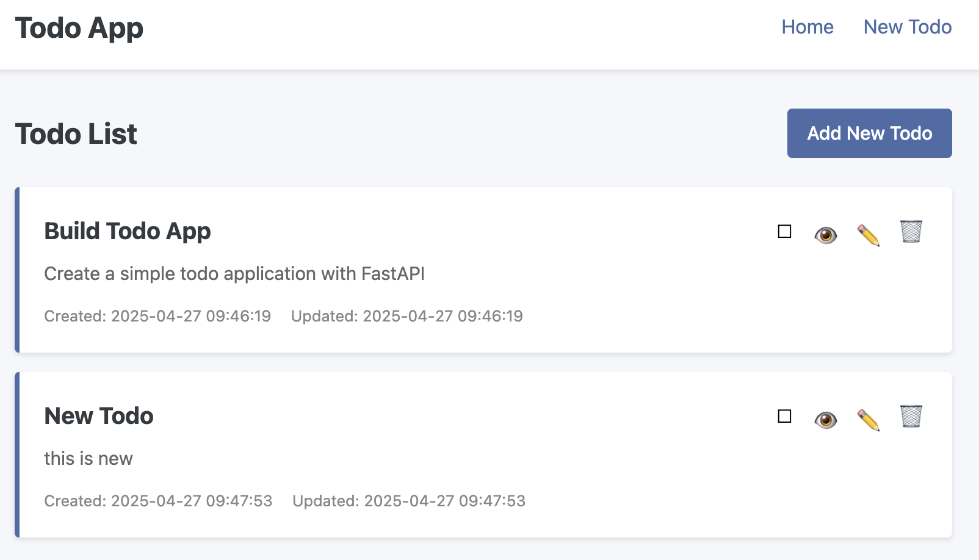The height and width of the screenshot is (560, 979).
Task: Mark Build Todo App as complete
Action: pyautogui.click(x=785, y=232)
